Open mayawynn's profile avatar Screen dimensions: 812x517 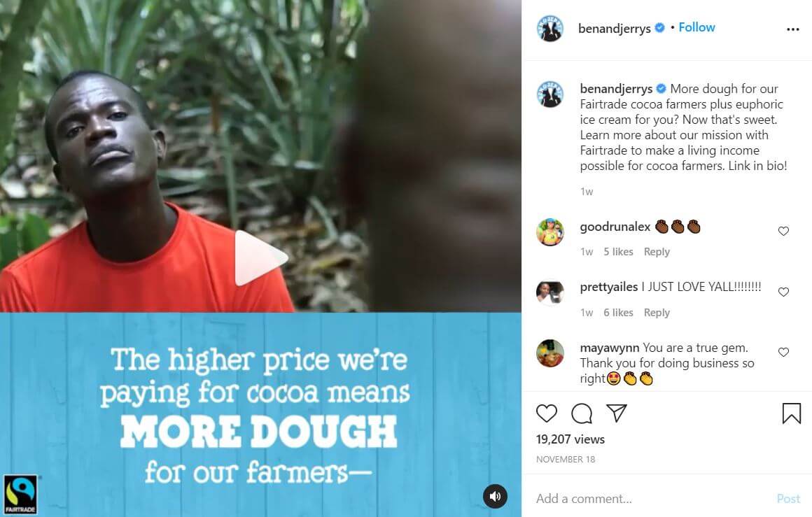coord(550,353)
